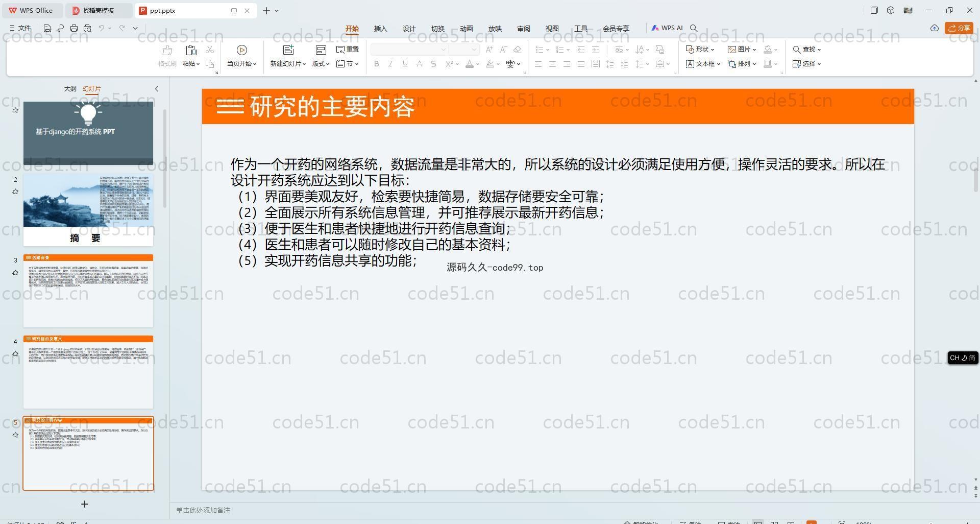Select slide 2 摘要 thumbnail
The width and height of the screenshot is (980, 524).
point(88,210)
